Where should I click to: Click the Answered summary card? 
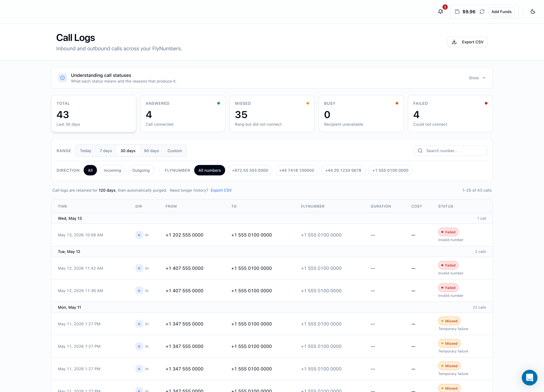coord(183,114)
